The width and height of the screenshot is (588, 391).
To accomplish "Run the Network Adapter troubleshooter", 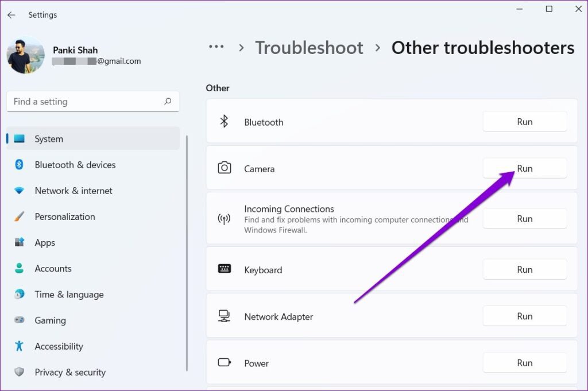I will point(524,316).
